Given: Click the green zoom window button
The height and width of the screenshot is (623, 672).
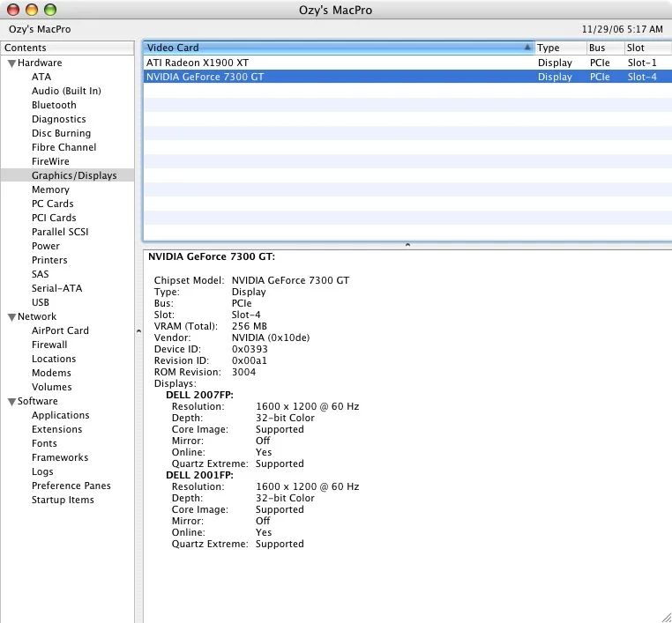Looking at the screenshot, I should pyautogui.click(x=49, y=10).
